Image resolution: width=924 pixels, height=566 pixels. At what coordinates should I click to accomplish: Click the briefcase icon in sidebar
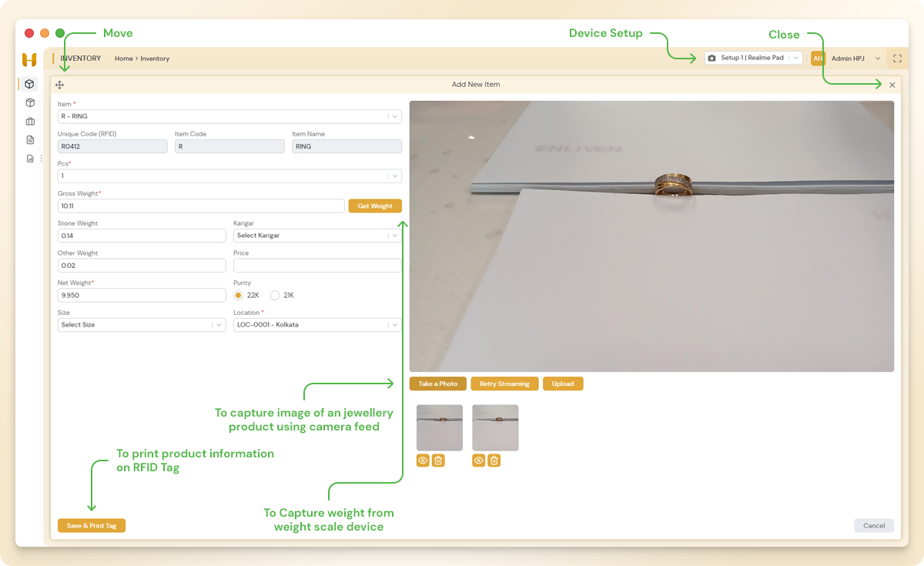[28, 121]
